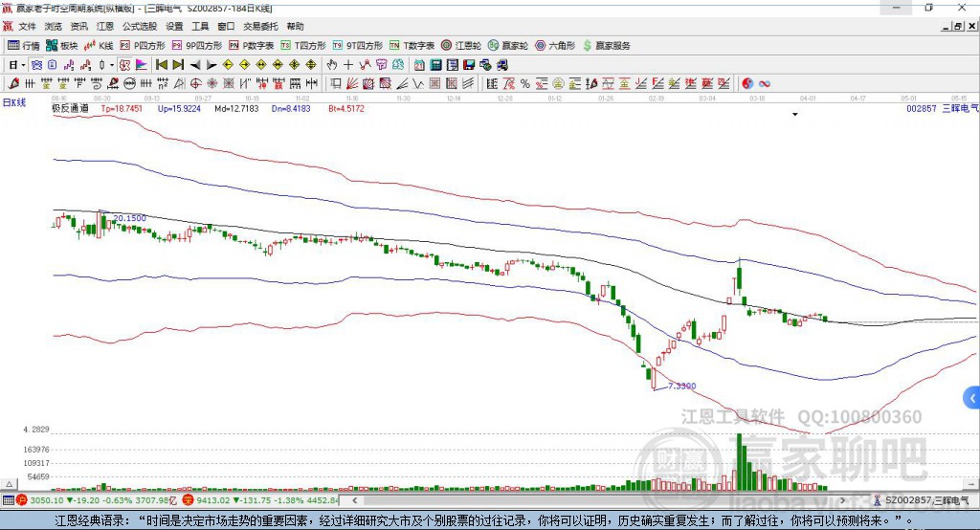The height and width of the screenshot is (530, 980).
Task: Click the Md=12.7183 value
Action: (x=237, y=108)
